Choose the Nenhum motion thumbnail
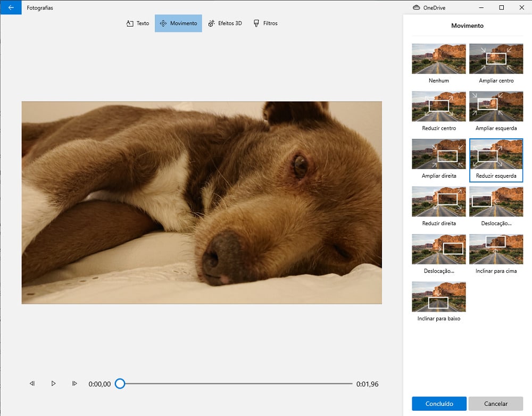532x416 pixels. [439, 59]
